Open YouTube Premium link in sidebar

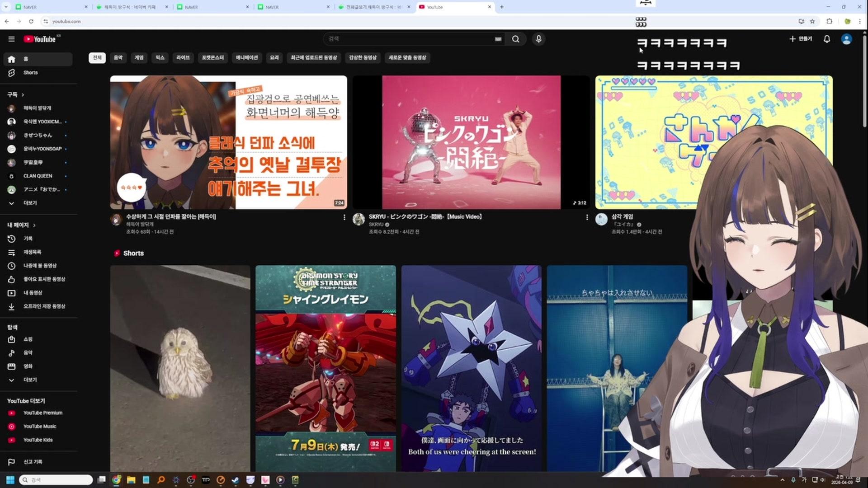click(42, 413)
